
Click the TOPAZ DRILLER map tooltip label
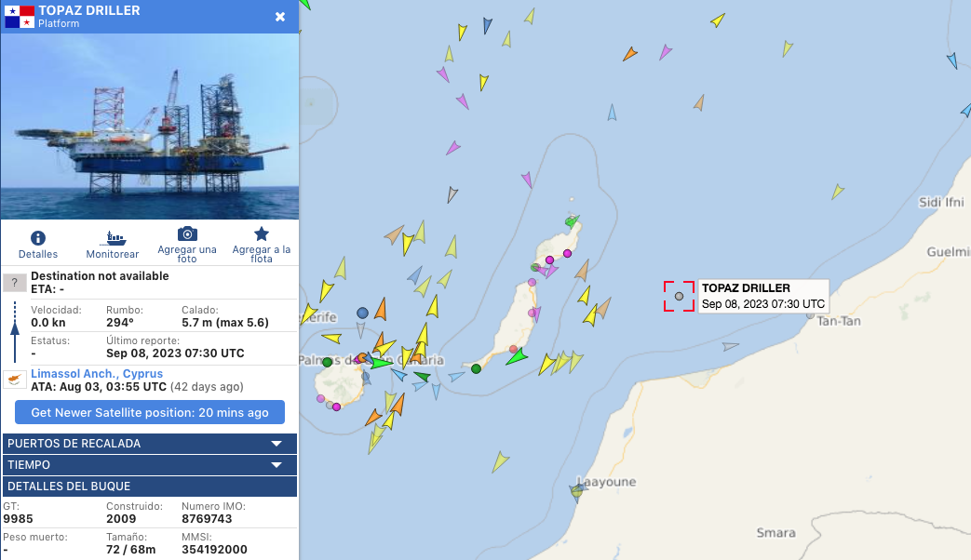(x=763, y=296)
